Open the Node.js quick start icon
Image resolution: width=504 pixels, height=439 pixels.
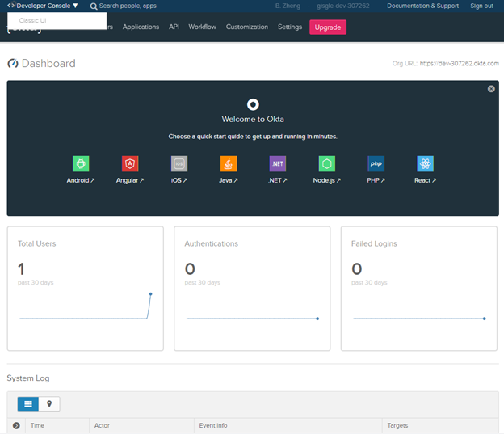tap(327, 164)
